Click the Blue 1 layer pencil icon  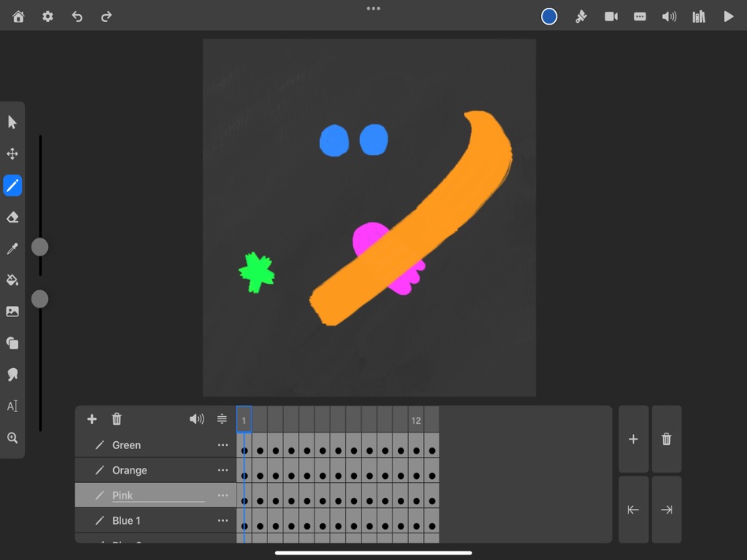pos(100,521)
